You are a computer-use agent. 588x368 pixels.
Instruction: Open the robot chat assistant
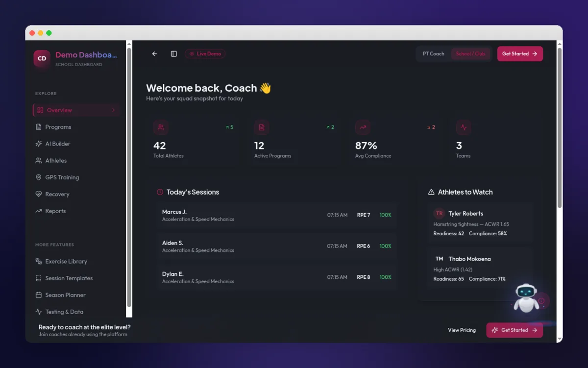click(527, 297)
